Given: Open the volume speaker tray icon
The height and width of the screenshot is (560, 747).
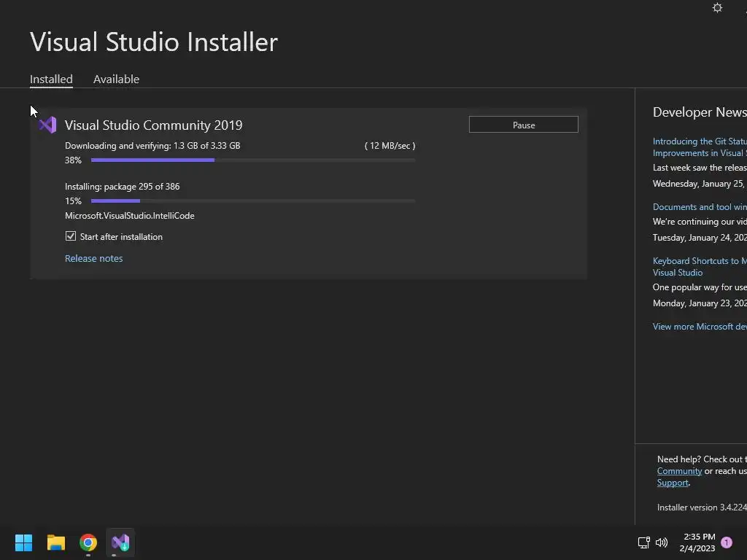Looking at the screenshot, I should coord(662,542).
